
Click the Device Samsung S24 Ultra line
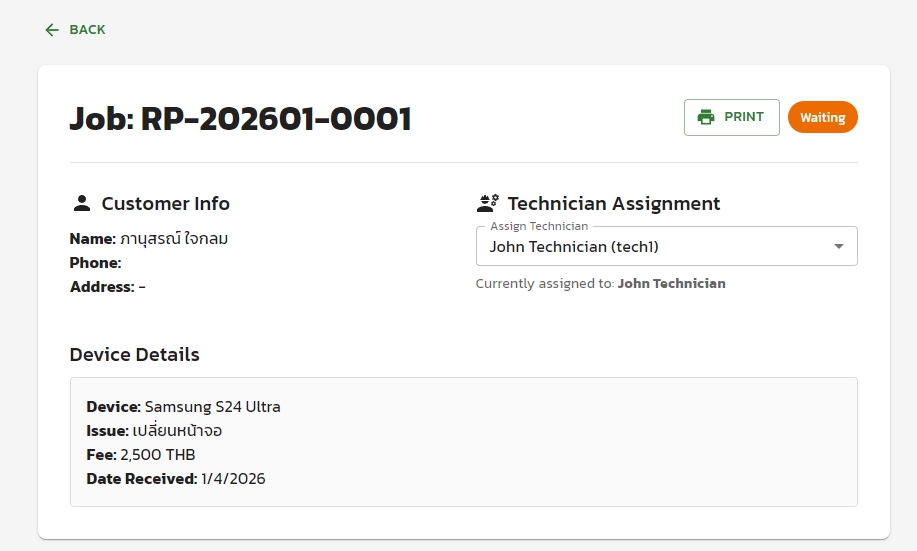pos(183,407)
